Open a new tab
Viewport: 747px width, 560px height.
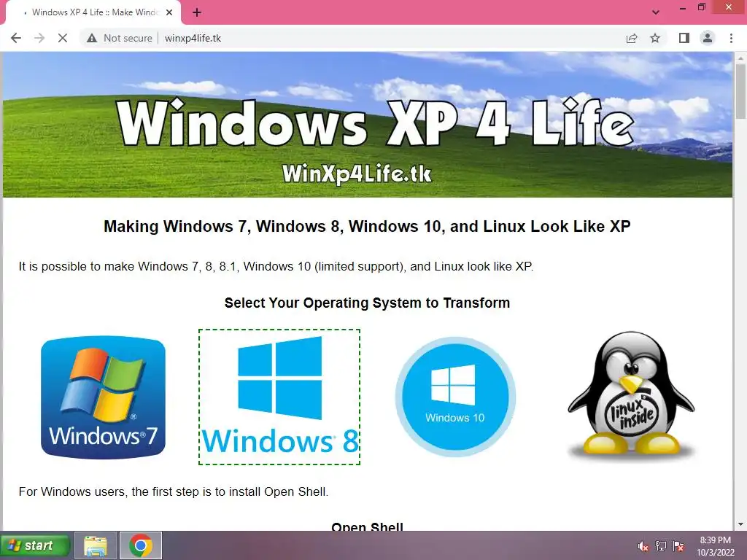(197, 12)
